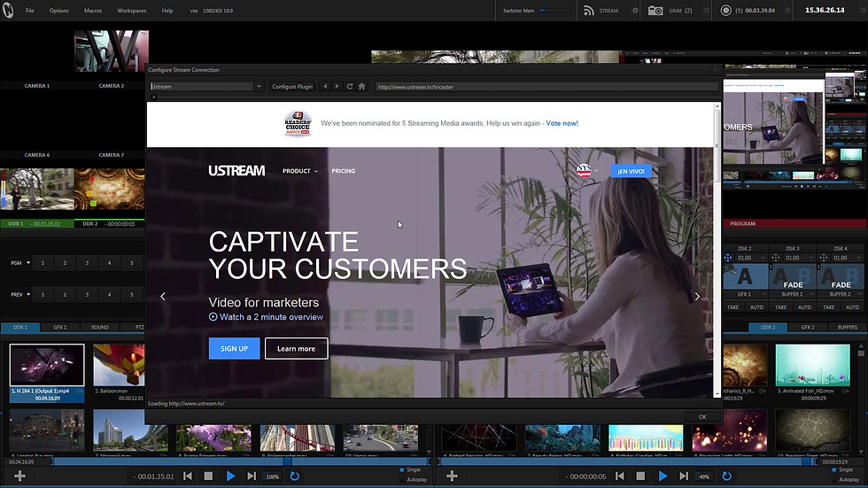Click the record circle icon

[x=725, y=11]
